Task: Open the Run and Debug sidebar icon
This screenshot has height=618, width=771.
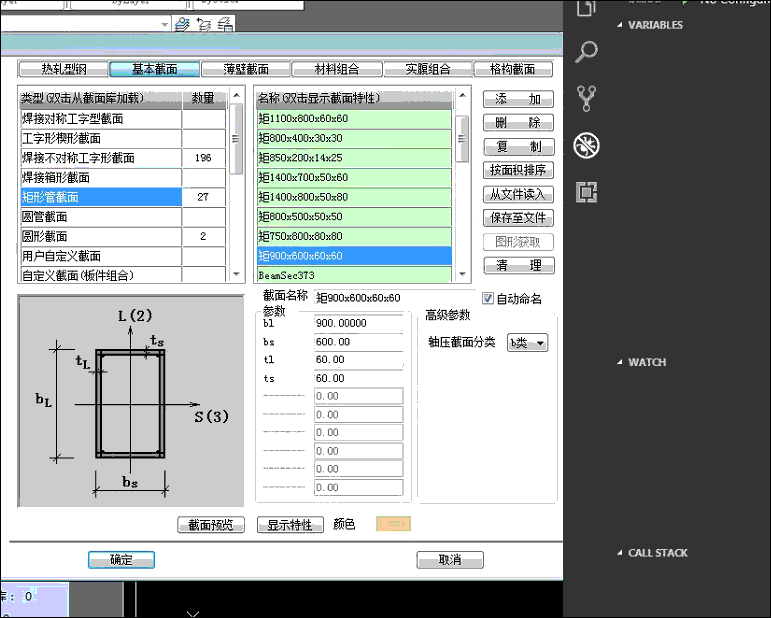Action: (586, 145)
